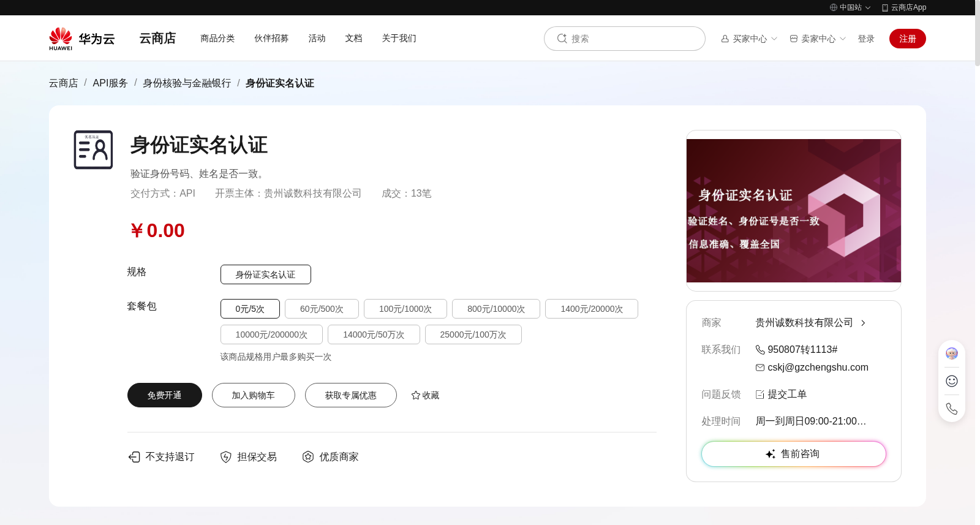Click the envelope icon beside email address
The width and height of the screenshot is (980, 525).
[x=760, y=368]
